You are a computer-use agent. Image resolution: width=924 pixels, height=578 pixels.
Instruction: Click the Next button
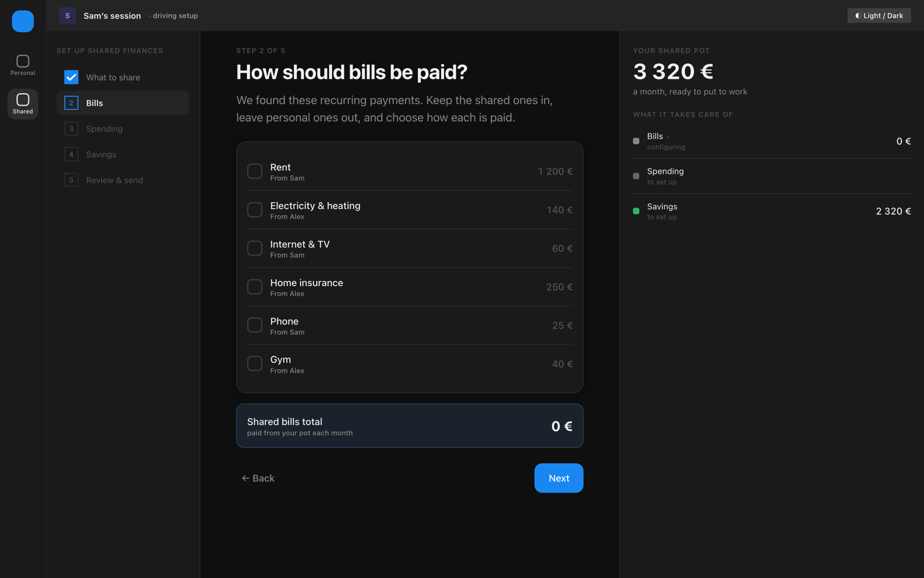558,478
